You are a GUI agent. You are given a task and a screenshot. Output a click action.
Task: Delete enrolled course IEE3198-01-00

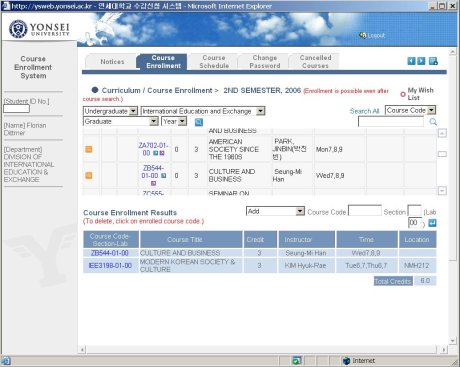(110, 266)
